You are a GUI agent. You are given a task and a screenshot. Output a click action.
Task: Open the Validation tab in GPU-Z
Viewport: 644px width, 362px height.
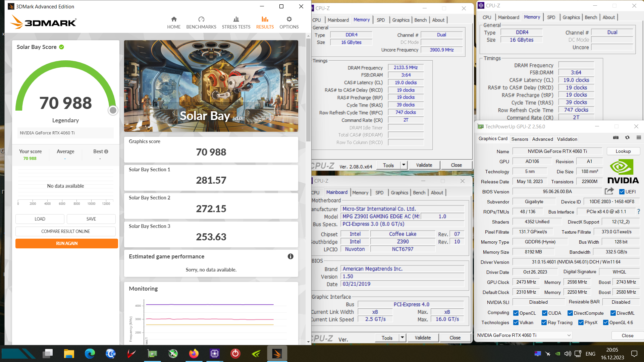pyautogui.click(x=567, y=139)
